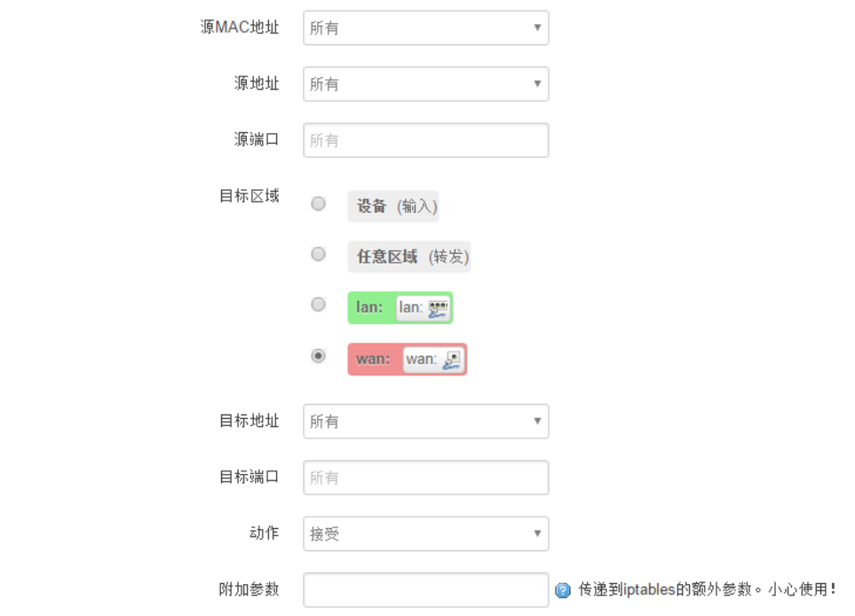Select the lan zone radio button
The width and height of the screenshot is (855, 616).
coord(318,304)
